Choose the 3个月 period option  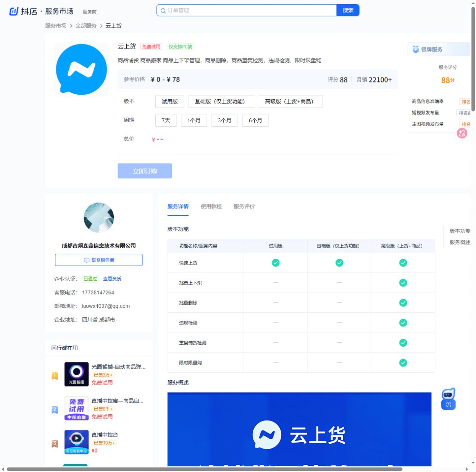pos(225,120)
